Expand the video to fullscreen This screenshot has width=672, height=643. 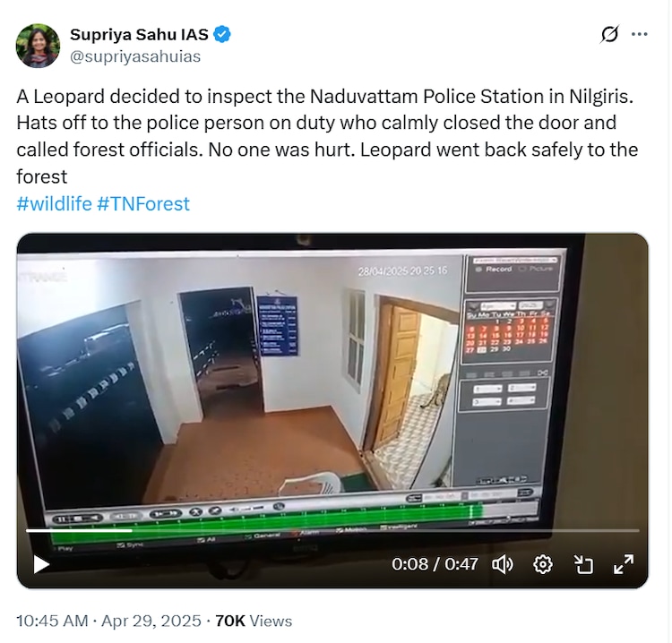click(624, 564)
